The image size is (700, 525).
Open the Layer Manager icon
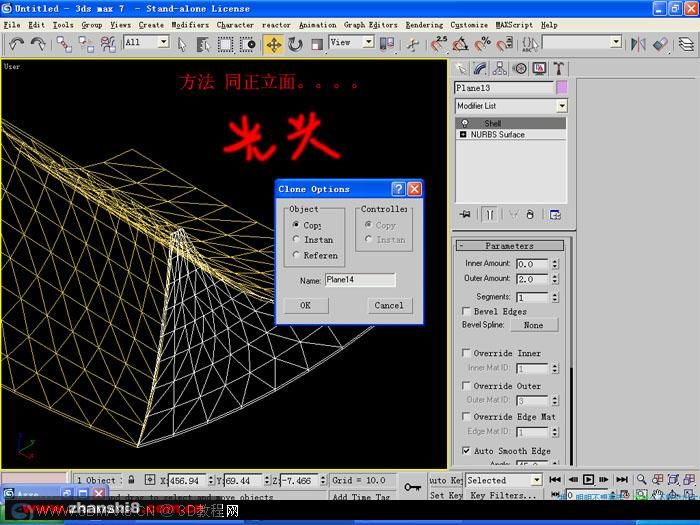pyautogui.click(x=686, y=44)
